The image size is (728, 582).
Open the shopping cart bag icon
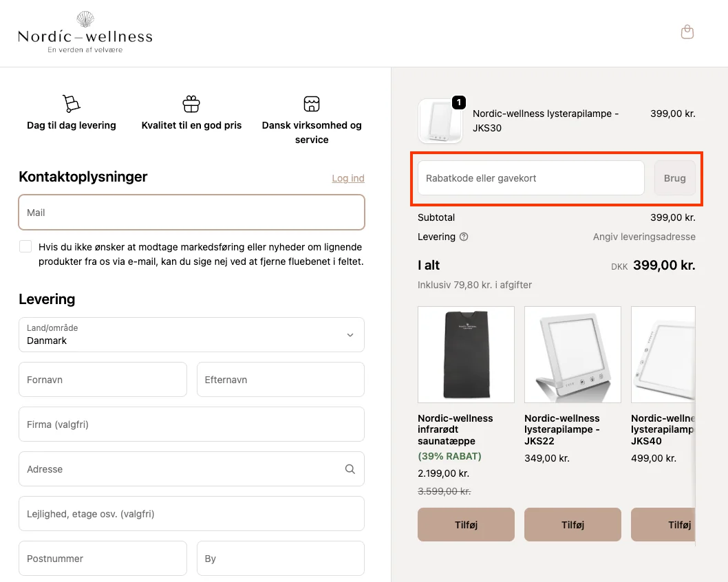coord(687,32)
